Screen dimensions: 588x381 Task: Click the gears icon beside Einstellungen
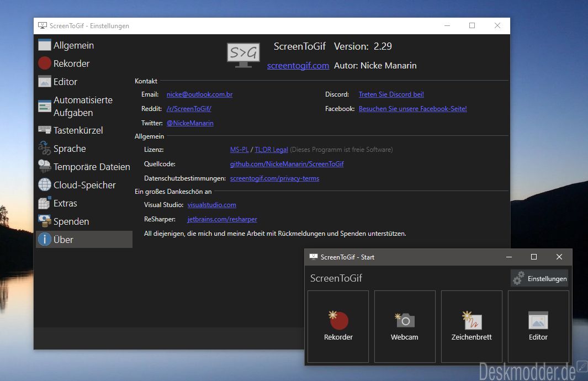519,278
